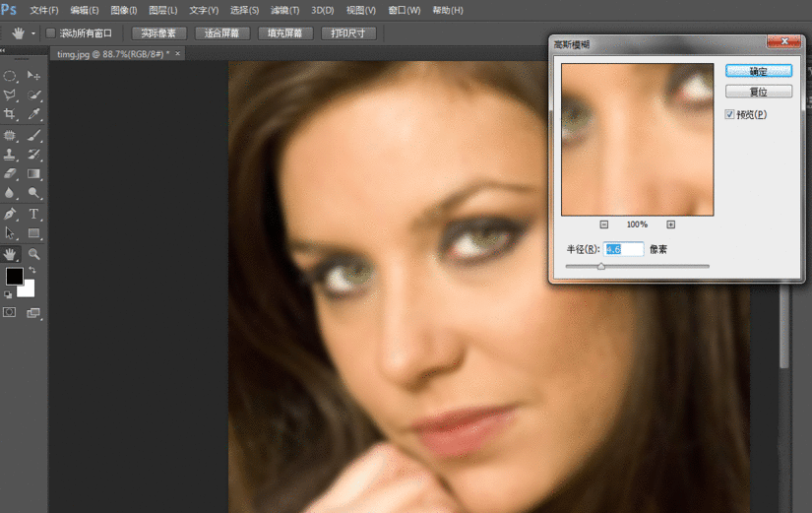Screen dimensions: 812x513
Task: Click 确定 to apply Gaussian blur
Action: click(x=758, y=72)
